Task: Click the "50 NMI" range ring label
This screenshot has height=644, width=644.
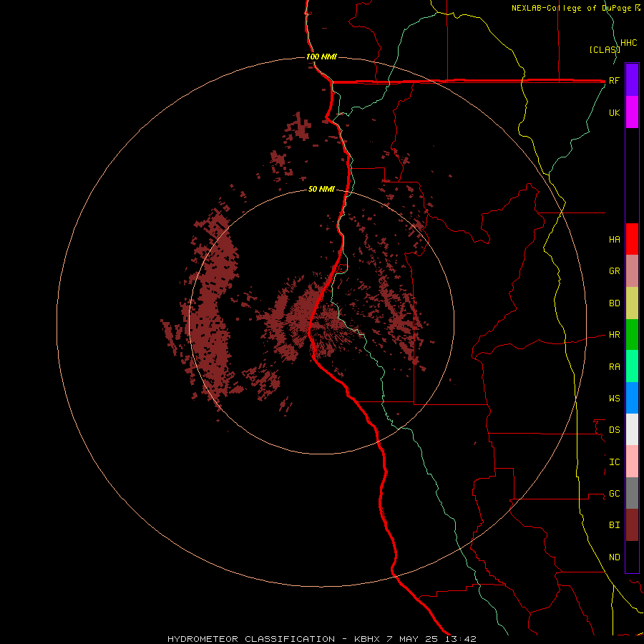Action: [321, 189]
